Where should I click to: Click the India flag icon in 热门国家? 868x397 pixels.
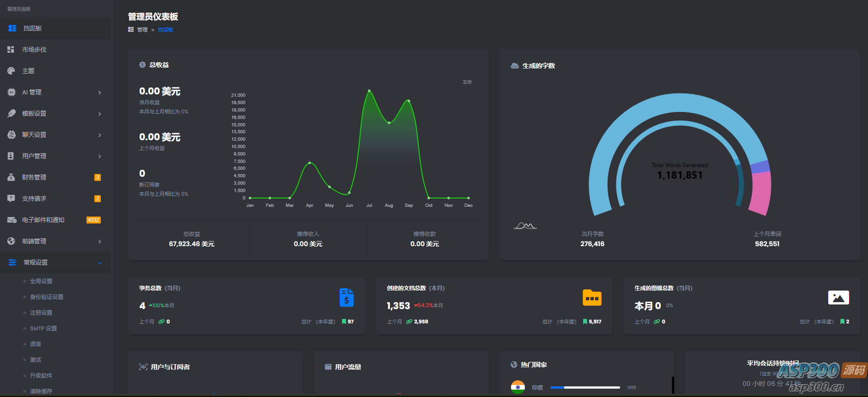pyautogui.click(x=518, y=387)
